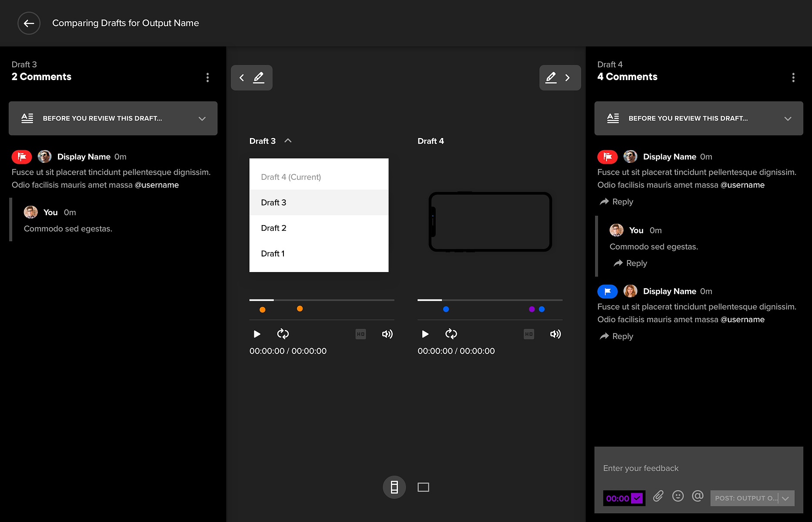
Task: Click @username in blue-flagged comment
Action: click(742, 320)
